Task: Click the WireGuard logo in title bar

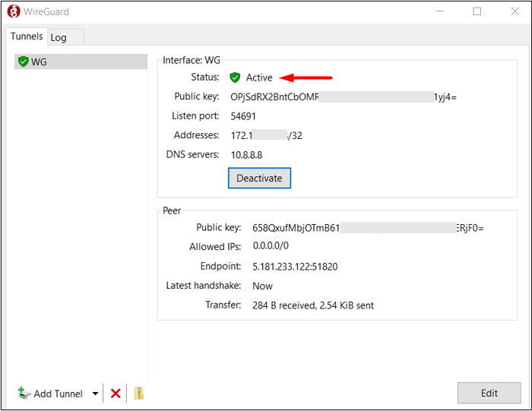Action: click(14, 11)
